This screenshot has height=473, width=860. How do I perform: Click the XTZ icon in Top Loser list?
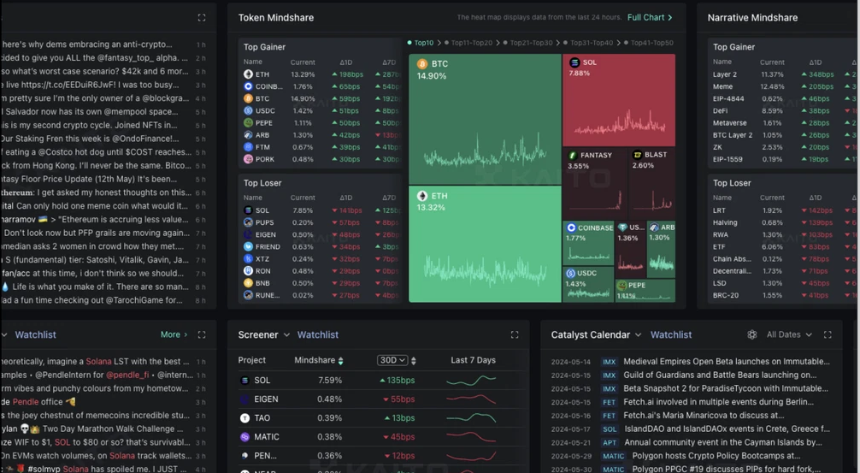tap(248, 258)
